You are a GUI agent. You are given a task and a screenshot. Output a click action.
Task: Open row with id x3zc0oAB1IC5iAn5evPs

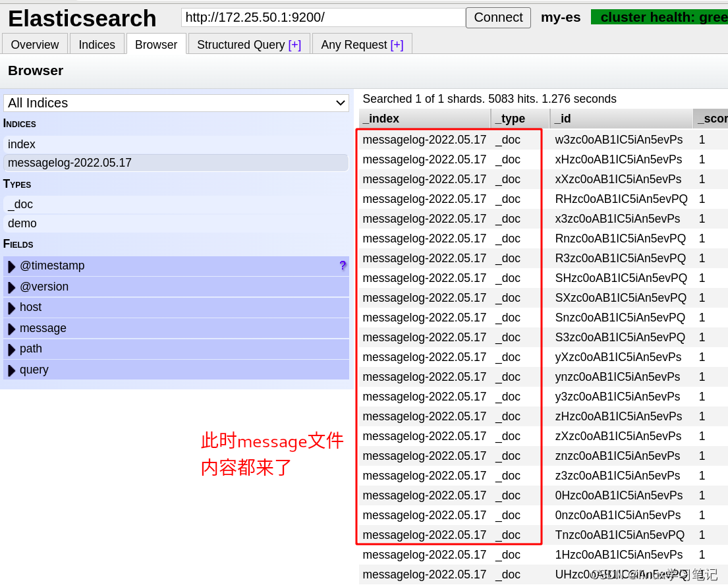(x=544, y=219)
